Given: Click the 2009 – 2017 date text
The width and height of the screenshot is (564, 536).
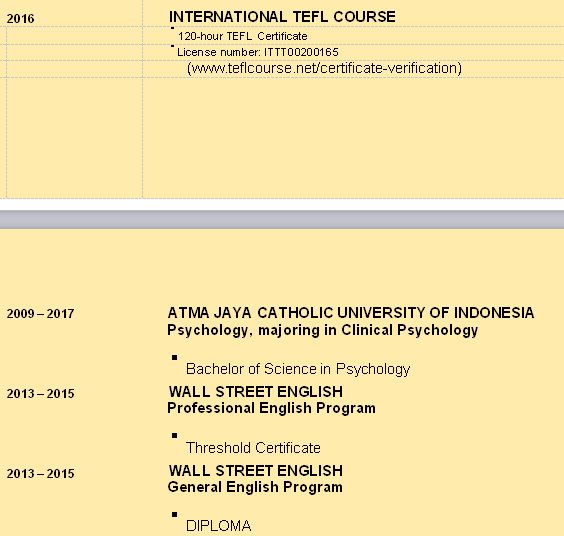Looking at the screenshot, I should [40, 314].
